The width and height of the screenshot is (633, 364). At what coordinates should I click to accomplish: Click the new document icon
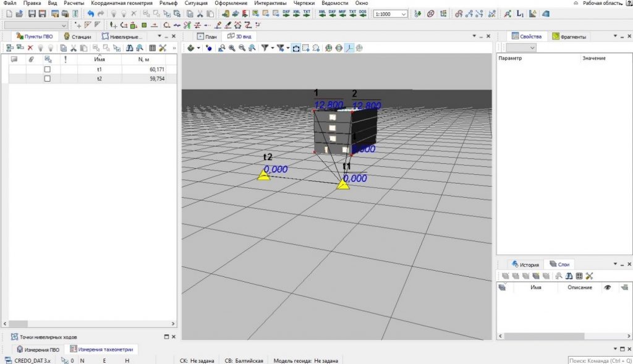pos(9,14)
